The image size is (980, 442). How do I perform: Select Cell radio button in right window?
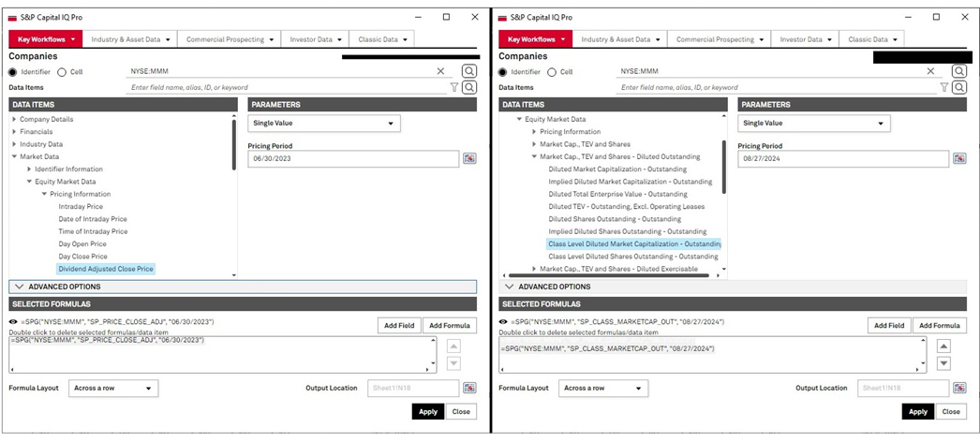tap(552, 72)
